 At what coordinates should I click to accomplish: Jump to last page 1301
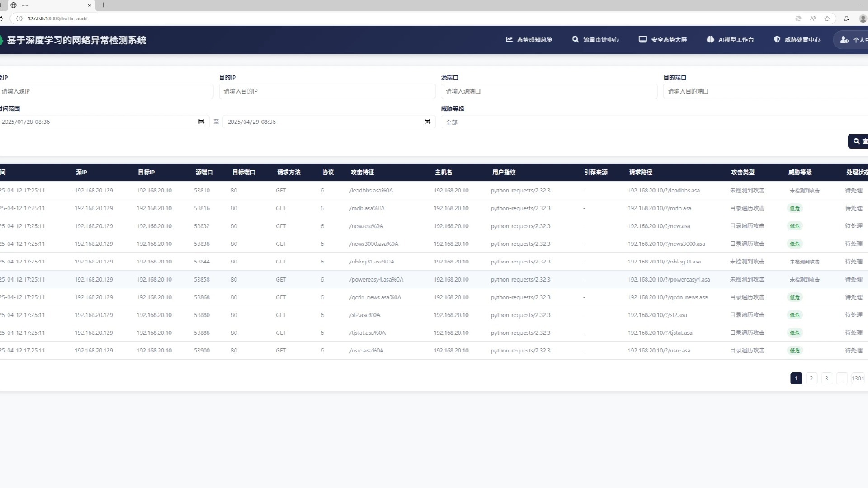tap(857, 379)
